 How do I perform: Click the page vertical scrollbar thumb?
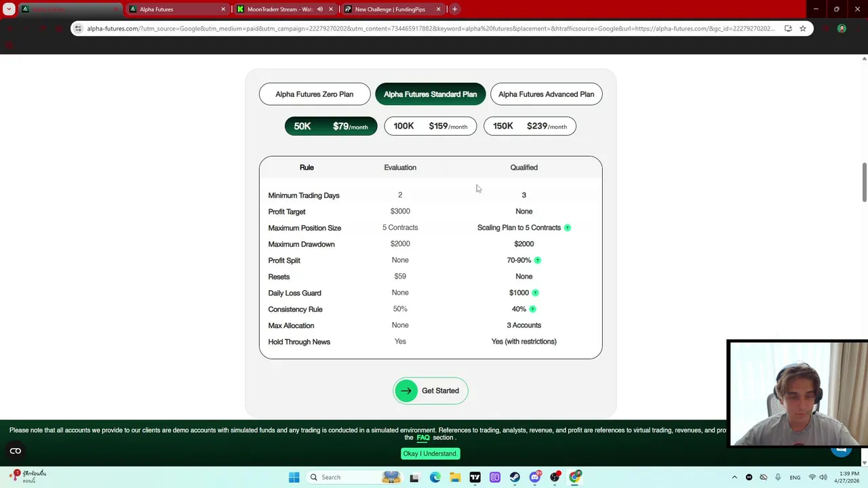click(x=864, y=182)
